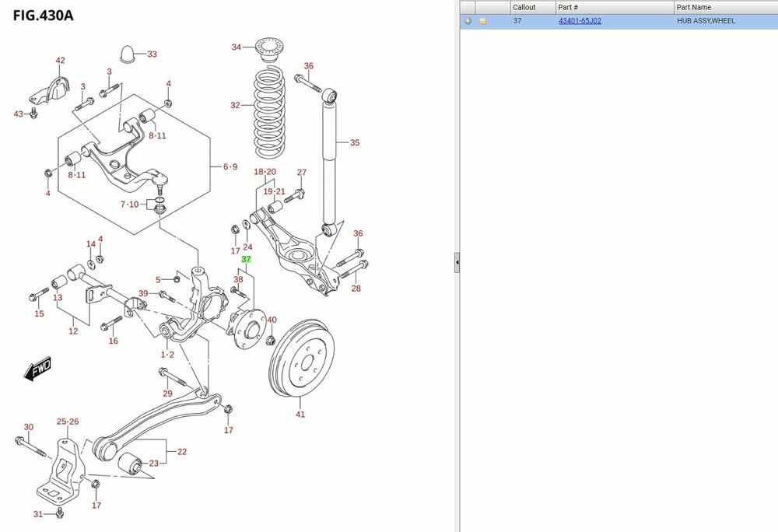The image size is (778, 532).
Task: Select callout 12 control rod label
Action: point(73,331)
